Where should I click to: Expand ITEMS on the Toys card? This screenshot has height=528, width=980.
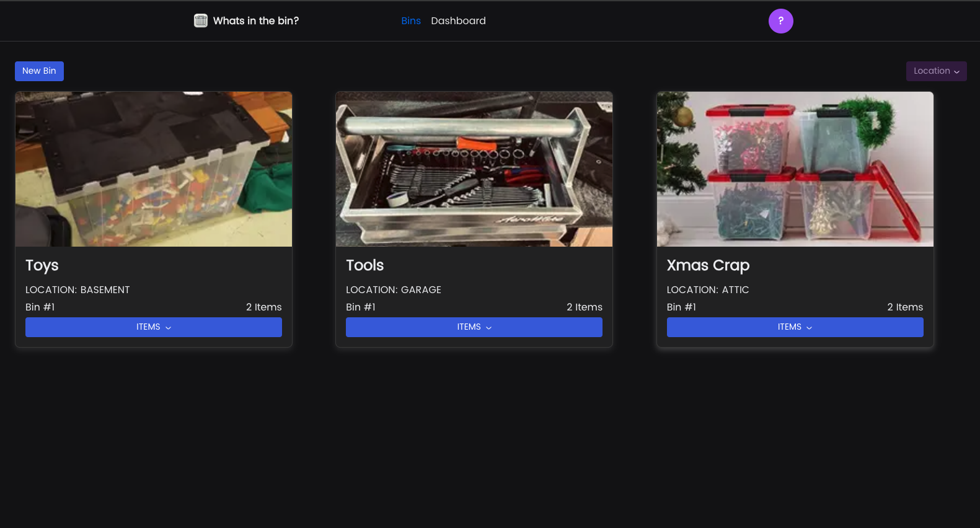pos(153,327)
